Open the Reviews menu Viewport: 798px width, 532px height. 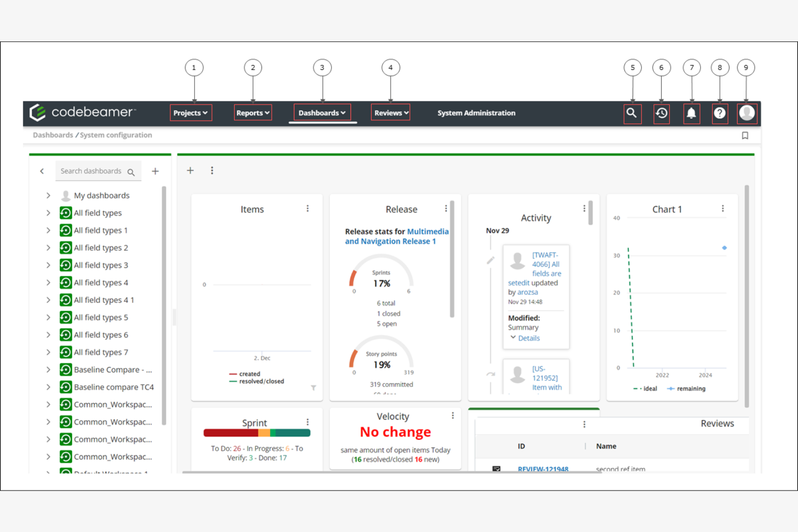click(390, 113)
